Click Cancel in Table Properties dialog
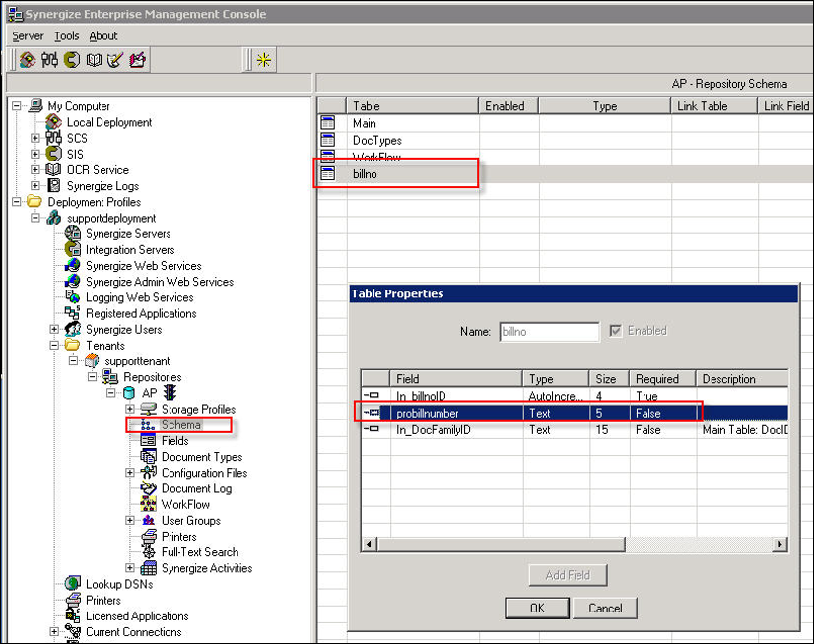The image size is (814, 644). [605, 608]
